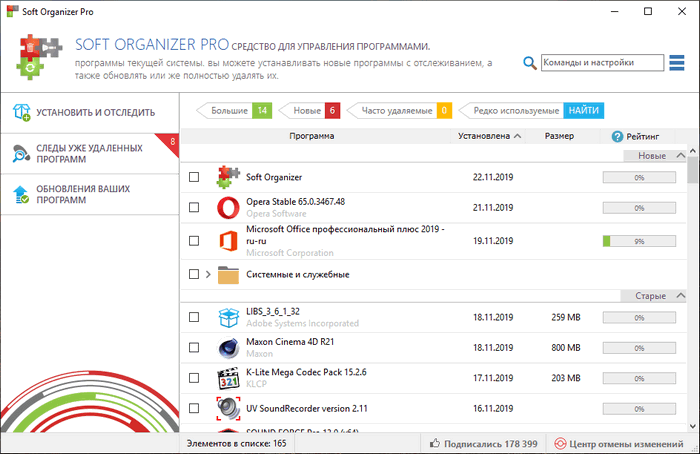Viewport: 700px width, 454px height.
Task: Open Следы уже удаленных программ section
Action: click(x=90, y=154)
